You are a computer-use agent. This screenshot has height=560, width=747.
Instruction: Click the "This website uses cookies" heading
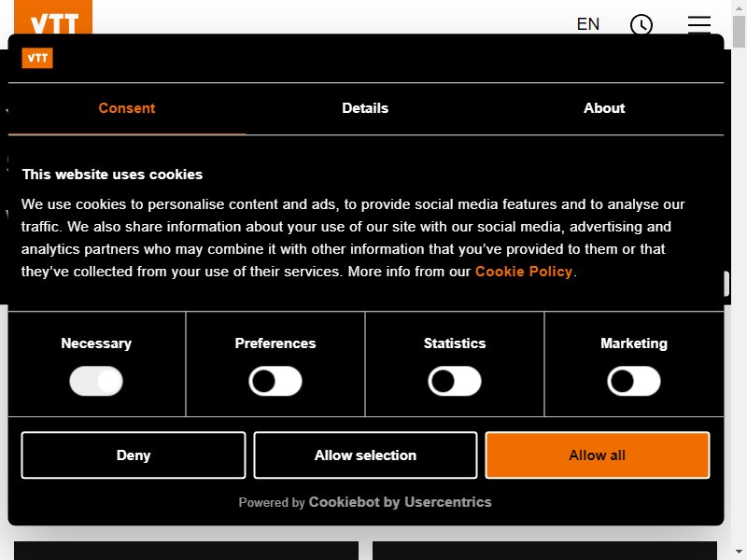[112, 175]
